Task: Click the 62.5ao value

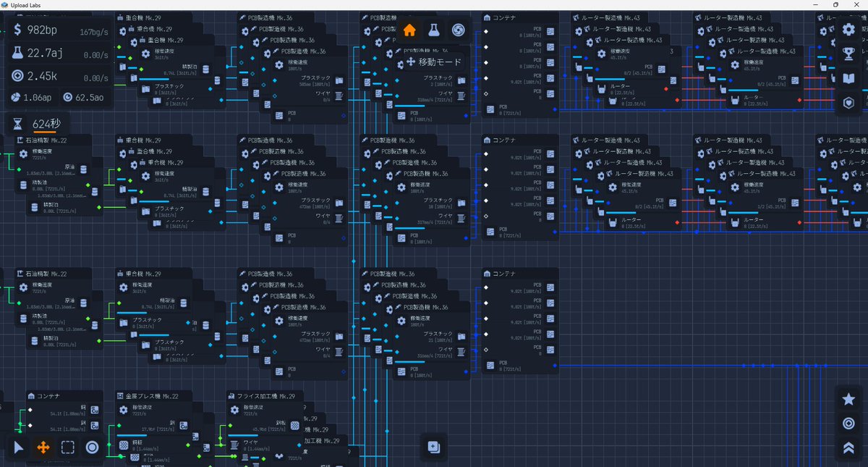Action: (x=89, y=97)
